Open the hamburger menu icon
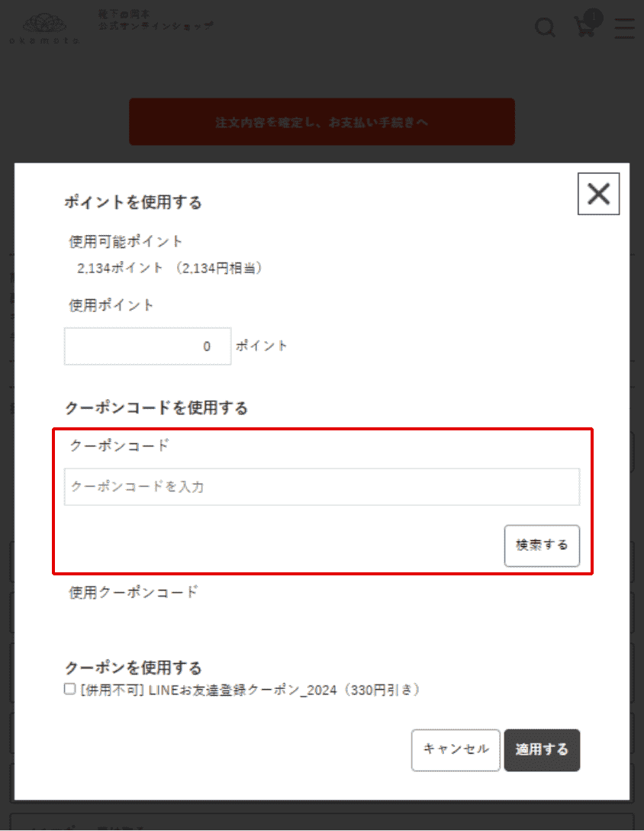 (624, 28)
